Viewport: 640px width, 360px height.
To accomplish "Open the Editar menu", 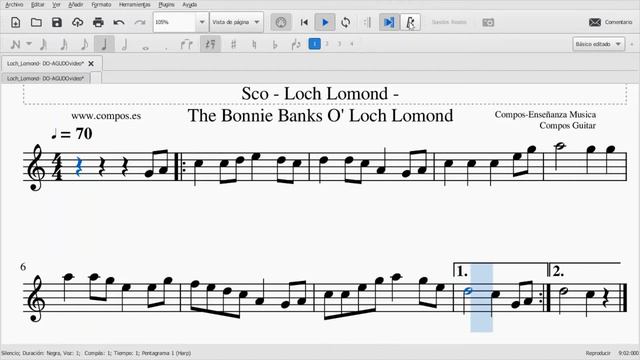I will pos(38,5).
